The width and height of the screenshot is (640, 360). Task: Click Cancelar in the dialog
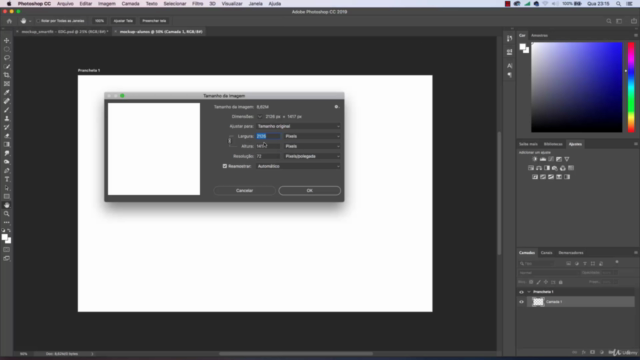click(244, 191)
